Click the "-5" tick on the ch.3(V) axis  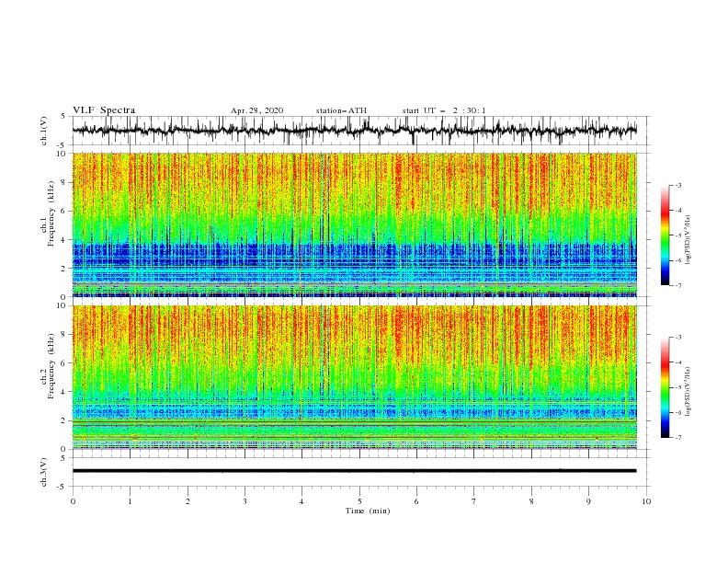point(62,487)
